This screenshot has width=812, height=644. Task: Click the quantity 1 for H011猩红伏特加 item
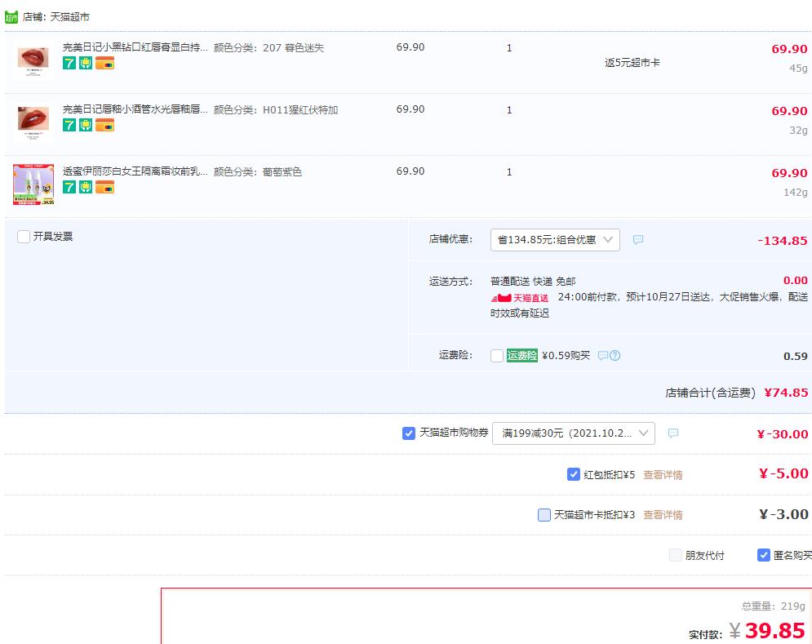[509, 110]
